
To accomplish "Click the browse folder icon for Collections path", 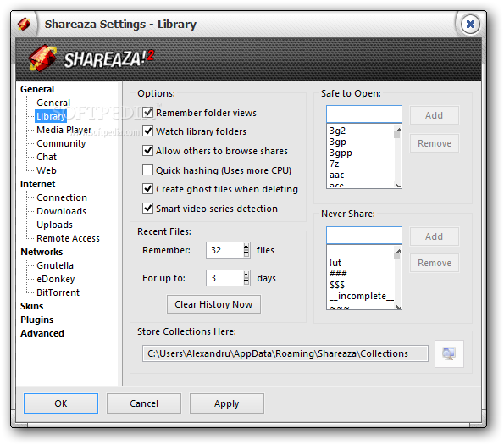I will pos(449,353).
